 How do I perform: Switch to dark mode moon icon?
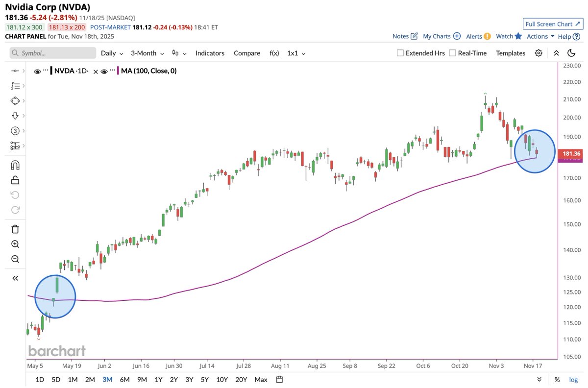pyautogui.click(x=571, y=53)
